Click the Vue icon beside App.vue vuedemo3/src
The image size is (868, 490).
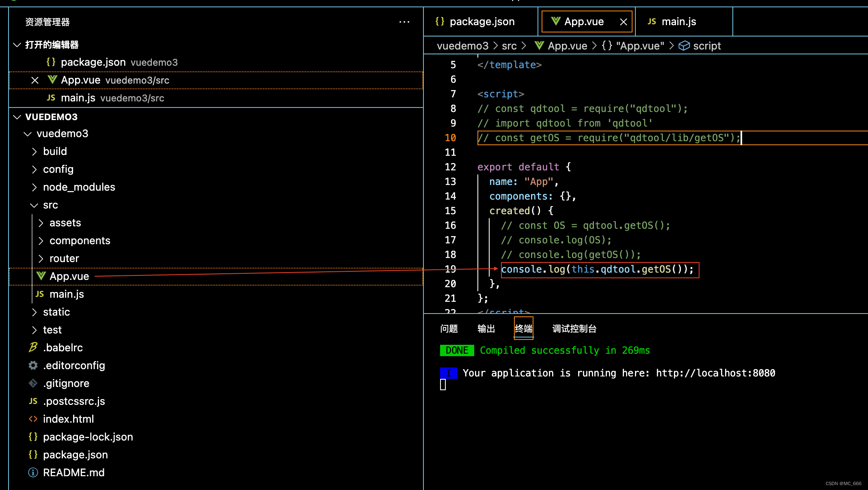click(x=52, y=80)
